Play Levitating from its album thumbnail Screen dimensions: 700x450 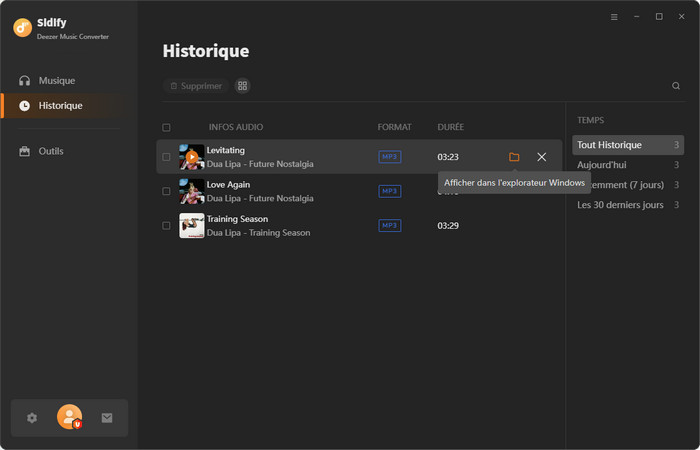(192, 157)
